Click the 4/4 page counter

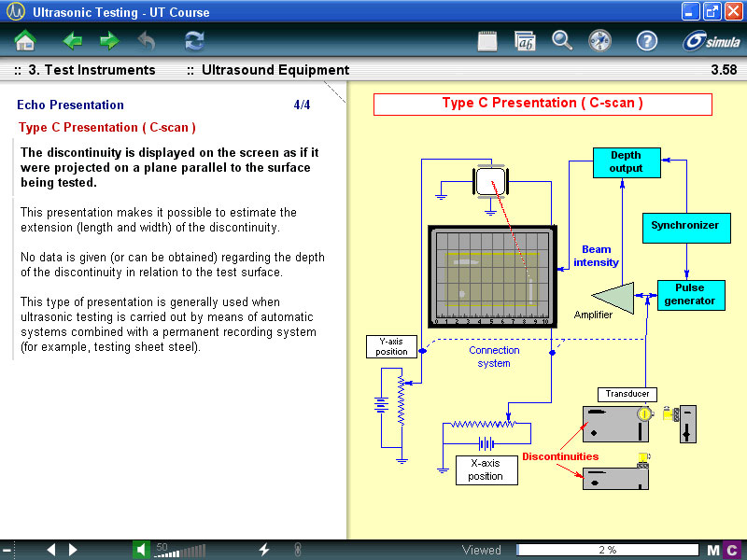(302, 105)
